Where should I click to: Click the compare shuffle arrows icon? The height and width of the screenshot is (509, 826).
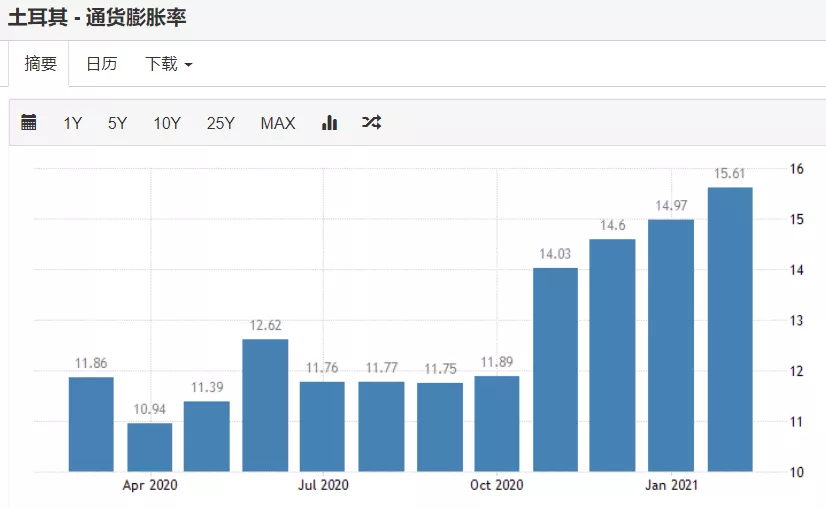(371, 123)
